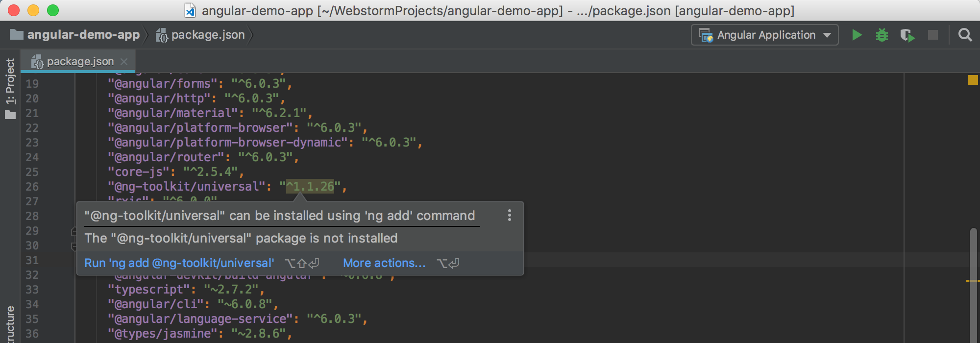
Task: Click "@ng-toolkit/universal" dependency key on line 26
Action: pyautogui.click(x=186, y=186)
